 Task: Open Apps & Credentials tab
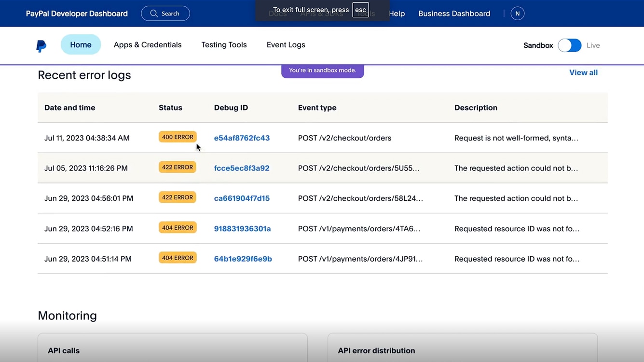pyautogui.click(x=148, y=45)
